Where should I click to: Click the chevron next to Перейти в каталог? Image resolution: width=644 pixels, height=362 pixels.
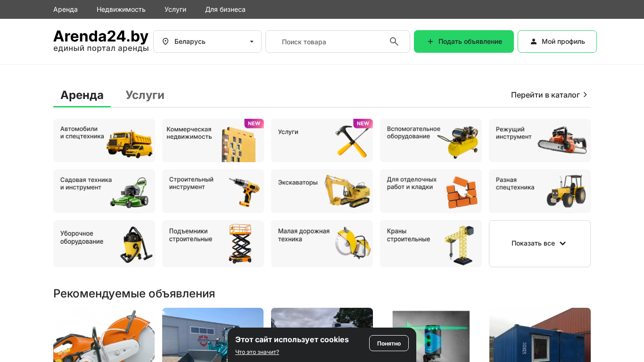(586, 95)
